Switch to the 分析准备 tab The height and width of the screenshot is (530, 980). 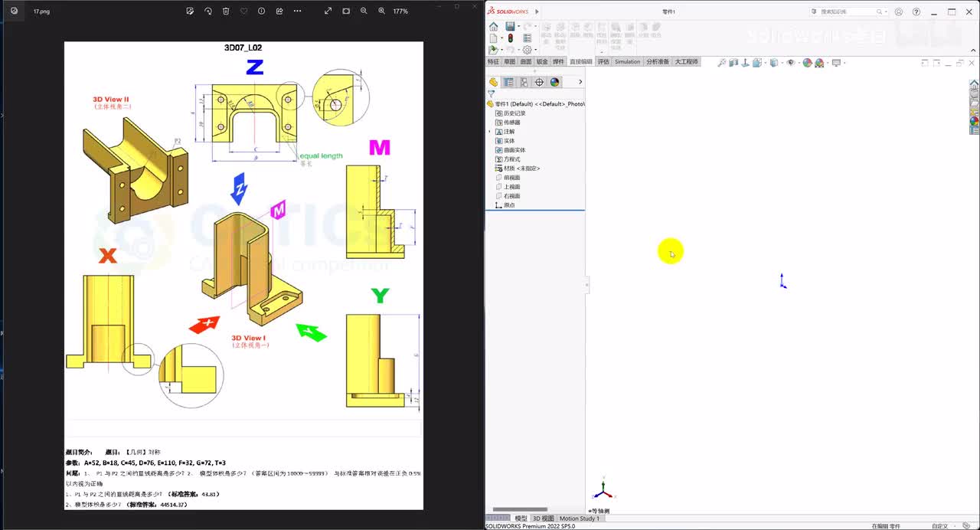[x=658, y=61]
